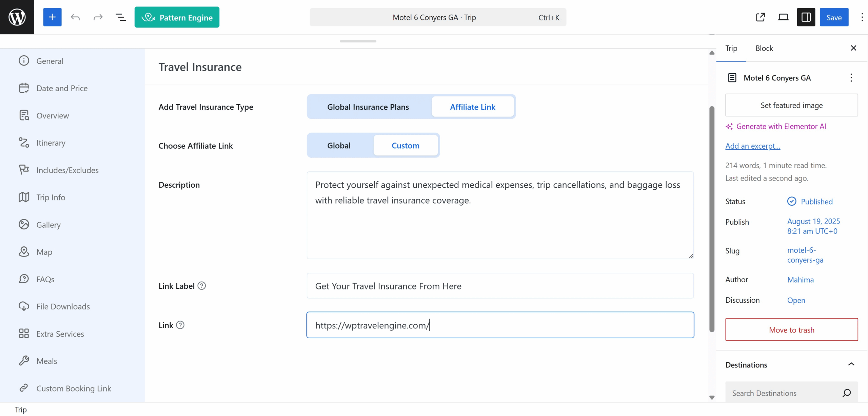This screenshot has width=868, height=416.
Task: Click the Add an excerpt link
Action: coord(753,146)
